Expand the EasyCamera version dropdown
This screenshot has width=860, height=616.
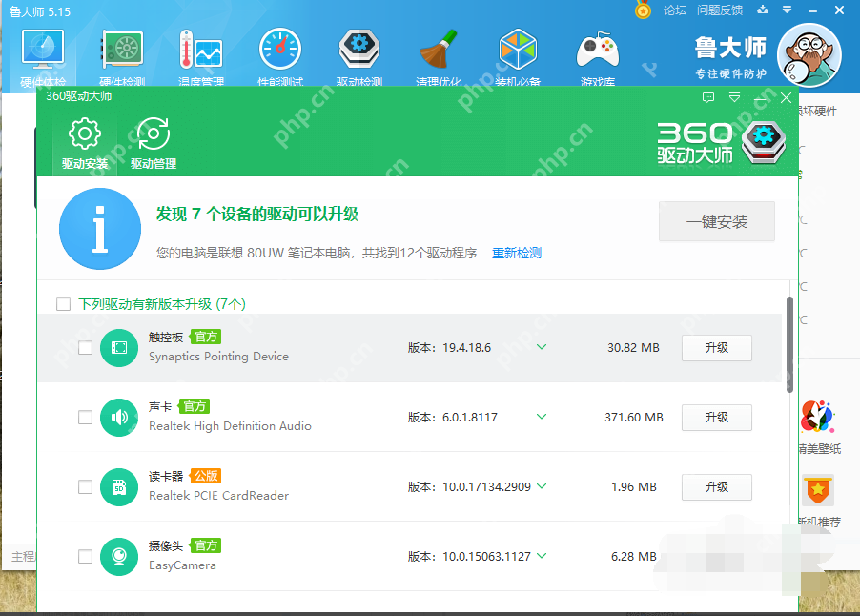(542, 556)
